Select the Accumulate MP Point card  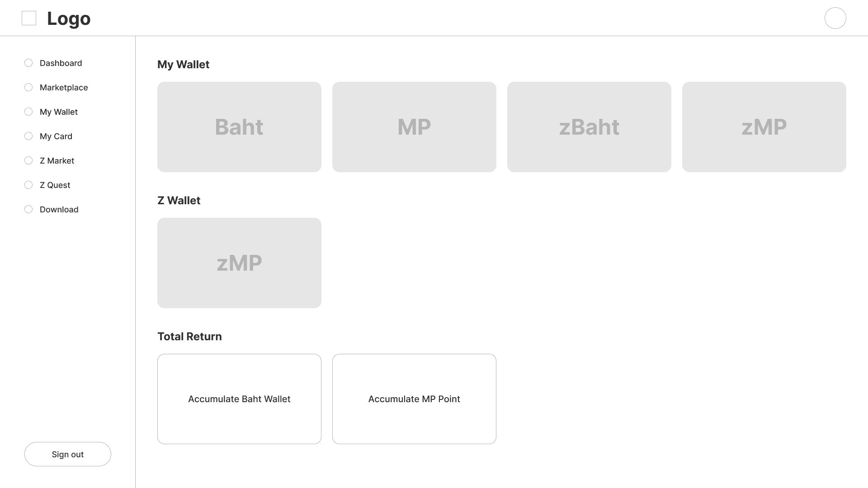tap(414, 399)
